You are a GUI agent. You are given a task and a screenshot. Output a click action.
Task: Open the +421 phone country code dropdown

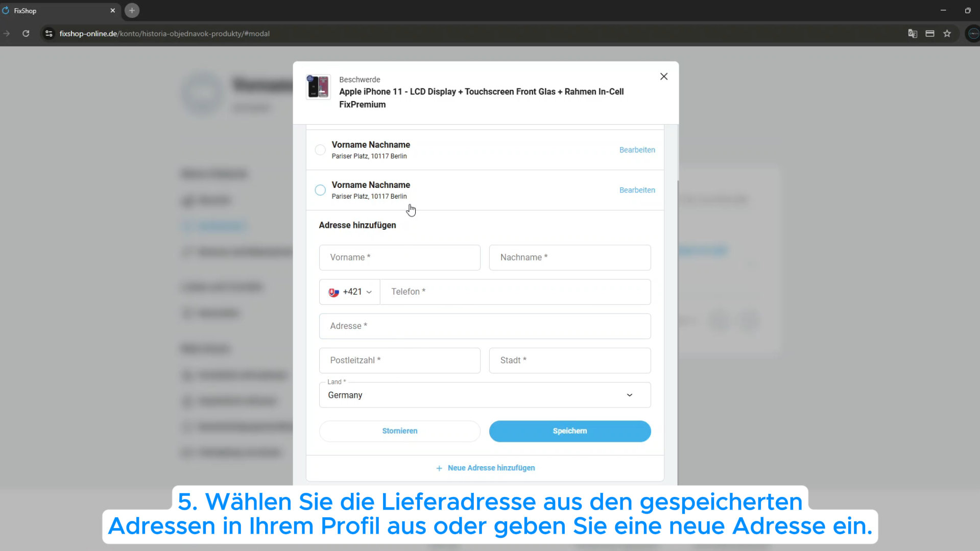(350, 292)
